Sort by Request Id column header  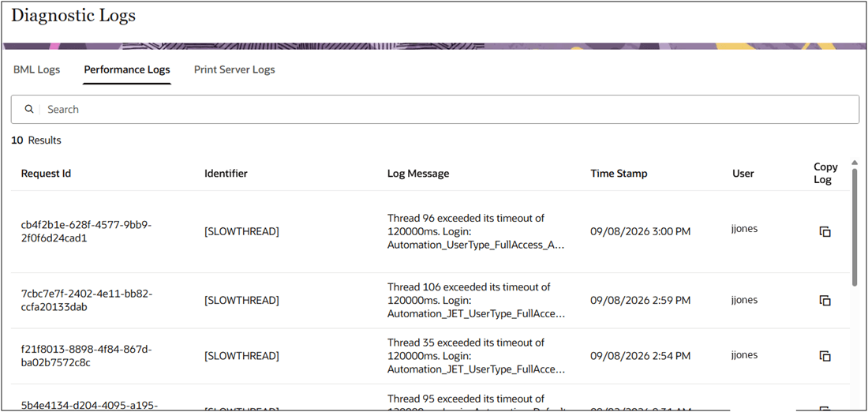(x=46, y=174)
